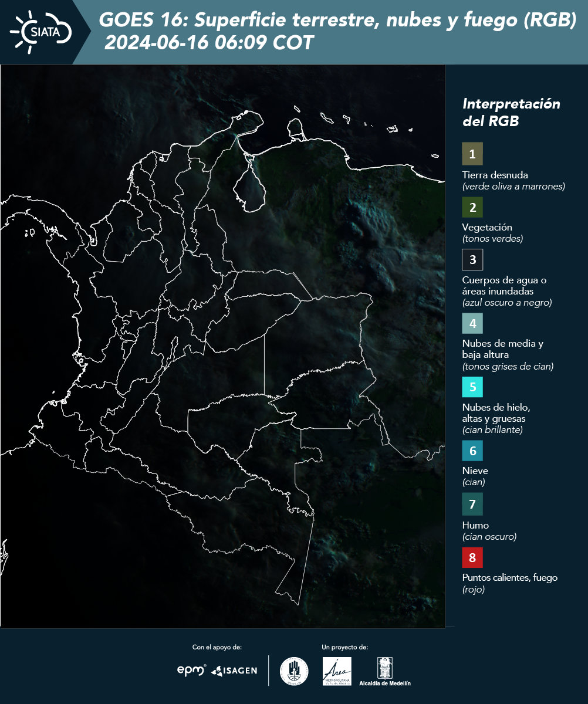Click '(tonos verdes)' description
This screenshot has width=588, height=704.
492,239
